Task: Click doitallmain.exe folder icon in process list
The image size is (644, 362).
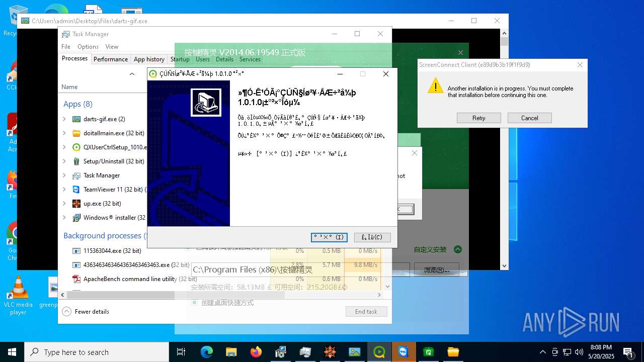Action: pos(76,133)
